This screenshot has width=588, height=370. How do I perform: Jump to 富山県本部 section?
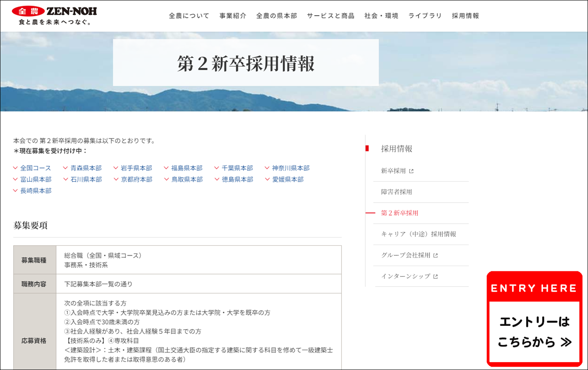click(x=36, y=179)
